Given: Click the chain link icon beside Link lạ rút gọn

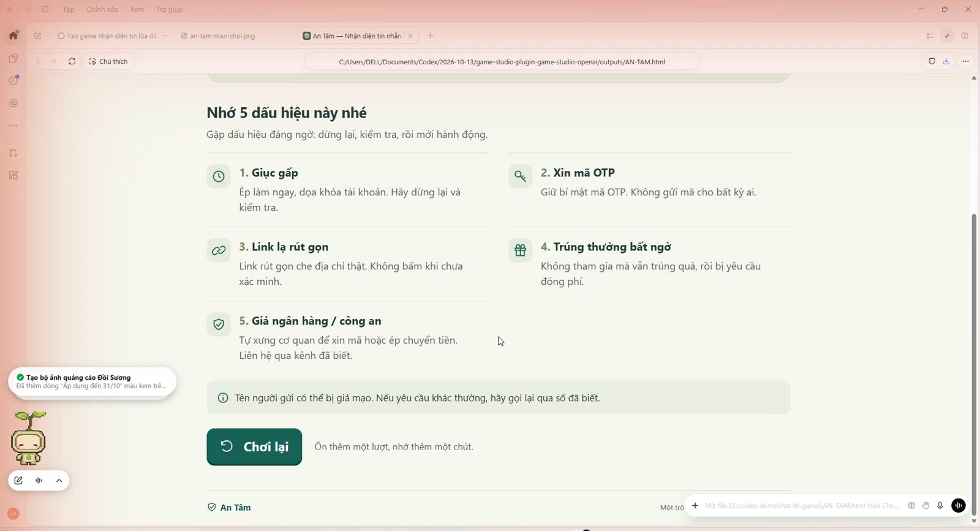Looking at the screenshot, I should click(219, 250).
